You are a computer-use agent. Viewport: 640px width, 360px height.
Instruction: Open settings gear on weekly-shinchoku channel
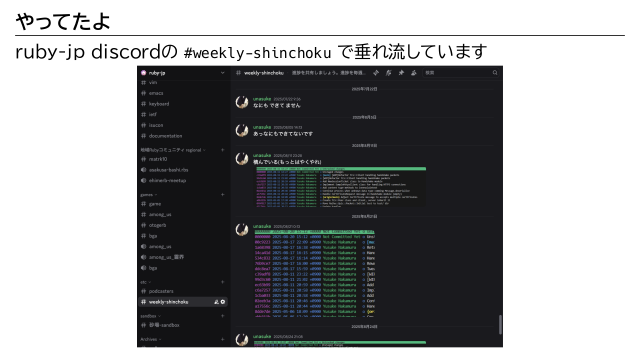tap(223, 302)
